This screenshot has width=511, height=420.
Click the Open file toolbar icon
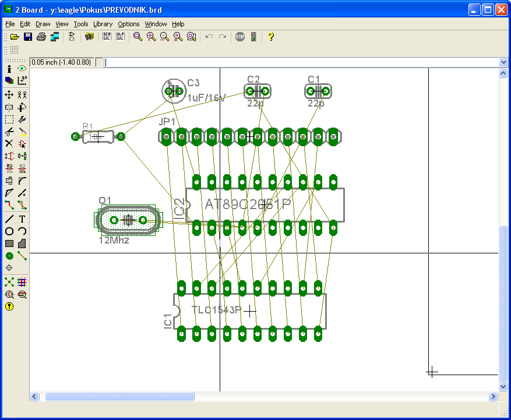coord(15,37)
